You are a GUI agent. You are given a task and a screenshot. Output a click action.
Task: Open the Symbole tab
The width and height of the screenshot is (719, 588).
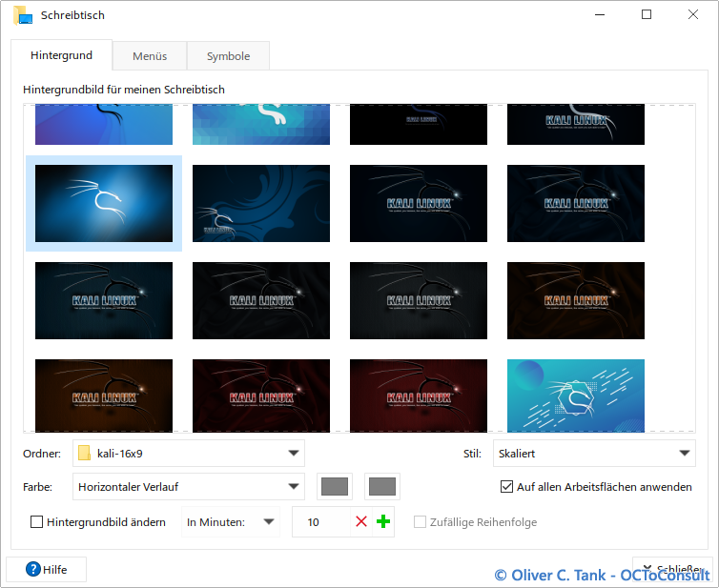pos(228,56)
